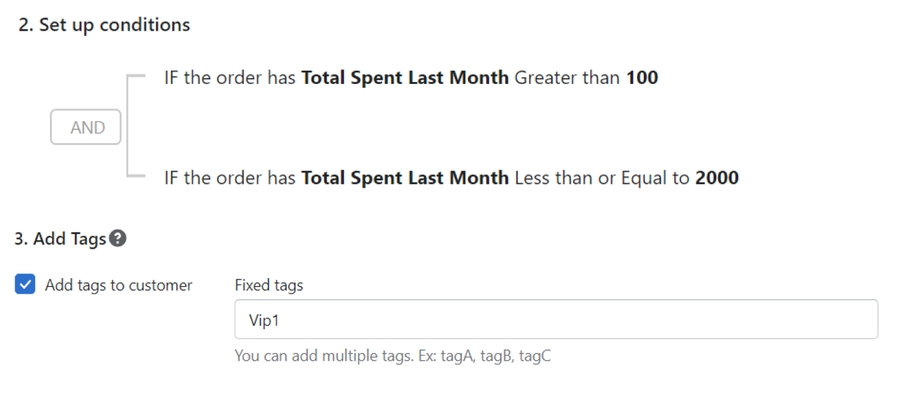The image size is (900, 400).
Task: Click the 'Add tags to customer' label
Action: coord(118,285)
